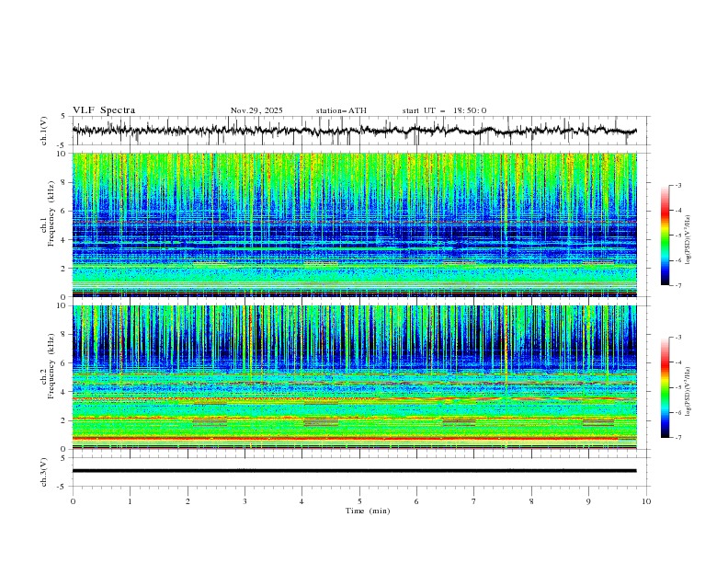728x563 pixels.
Task: Click the time axis tick label '5'
Action: 359,501
